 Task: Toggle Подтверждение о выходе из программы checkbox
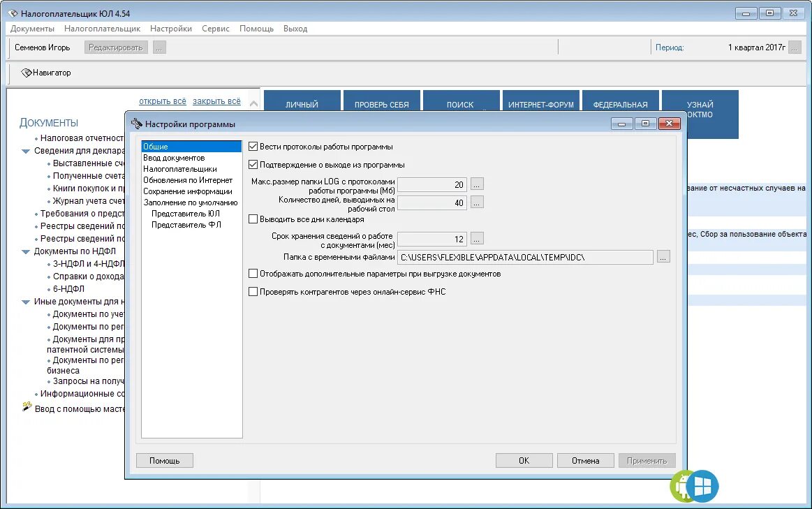(253, 165)
